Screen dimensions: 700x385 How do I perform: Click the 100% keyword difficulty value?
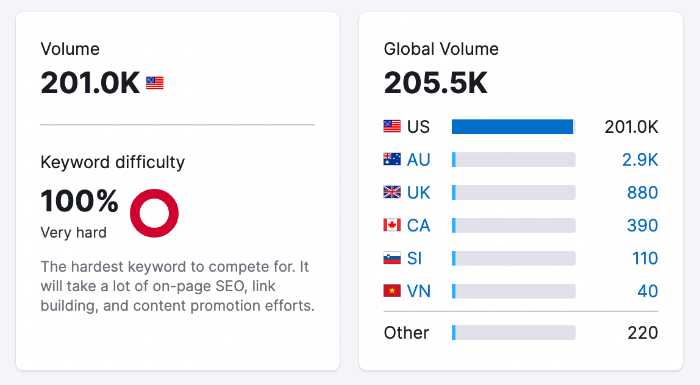pyautogui.click(x=79, y=201)
